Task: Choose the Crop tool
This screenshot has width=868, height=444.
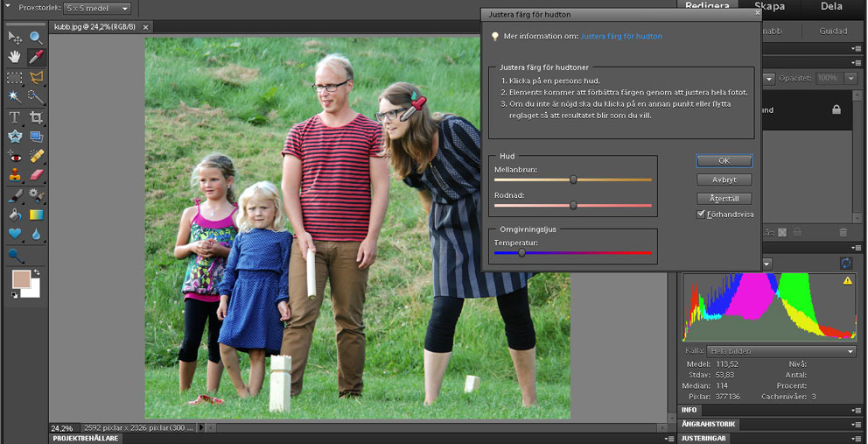Action: click(x=36, y=117)
